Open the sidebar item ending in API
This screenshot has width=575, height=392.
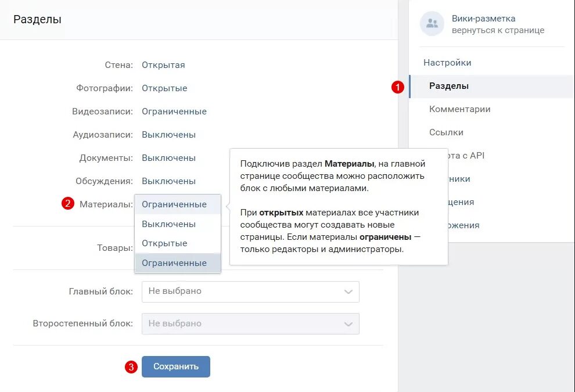point(466,156)
